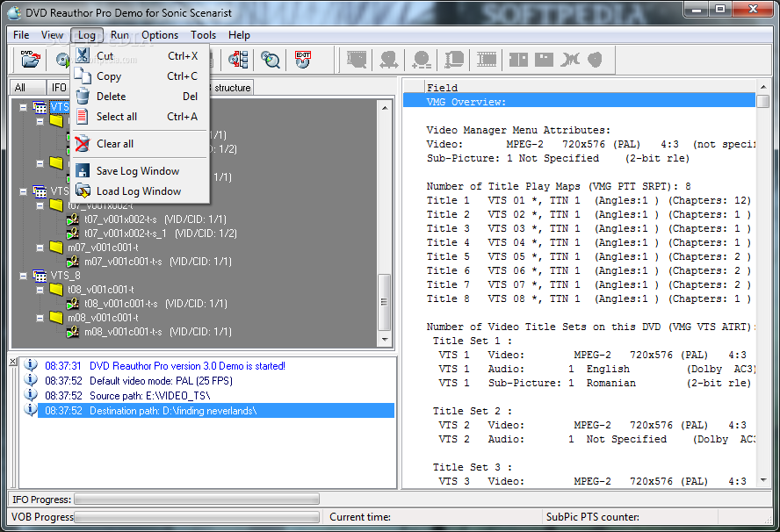Viewport: 780px width, 532px height.
Task: Click the t08_v001c001-t folder icon
Action: (x=56, y=289)
